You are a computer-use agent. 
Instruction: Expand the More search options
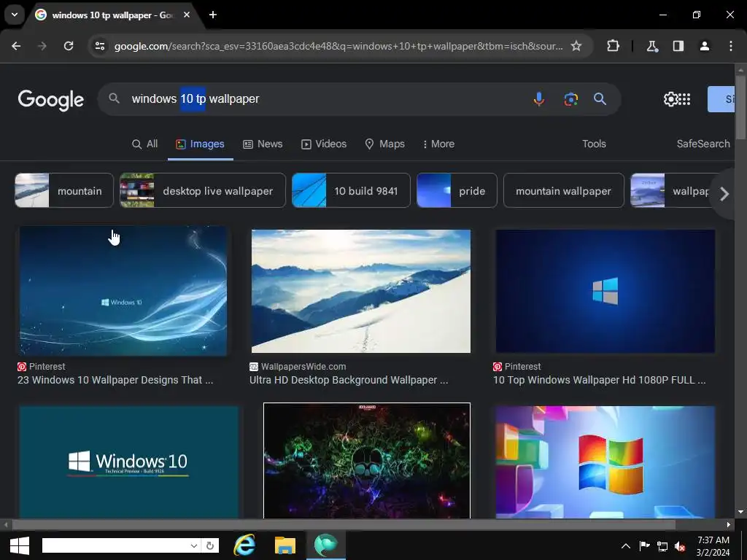pyautogui.click(x=438, y=144)
